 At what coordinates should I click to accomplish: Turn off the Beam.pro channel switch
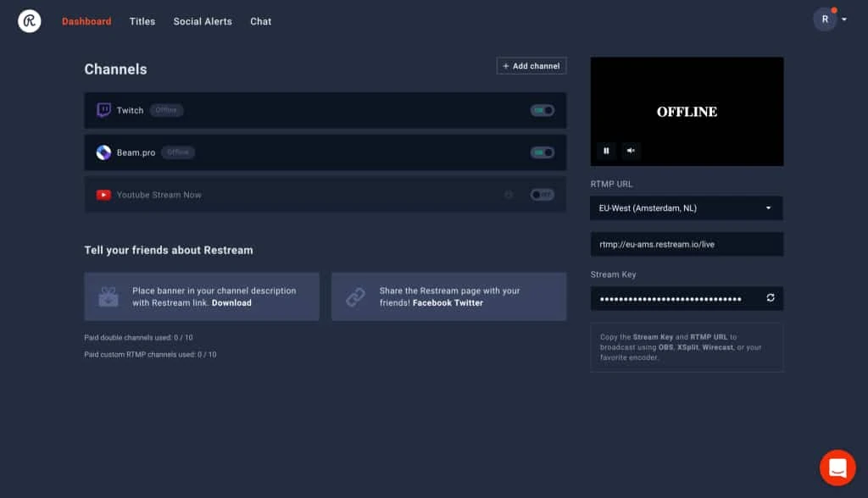(x=542, y=152)
